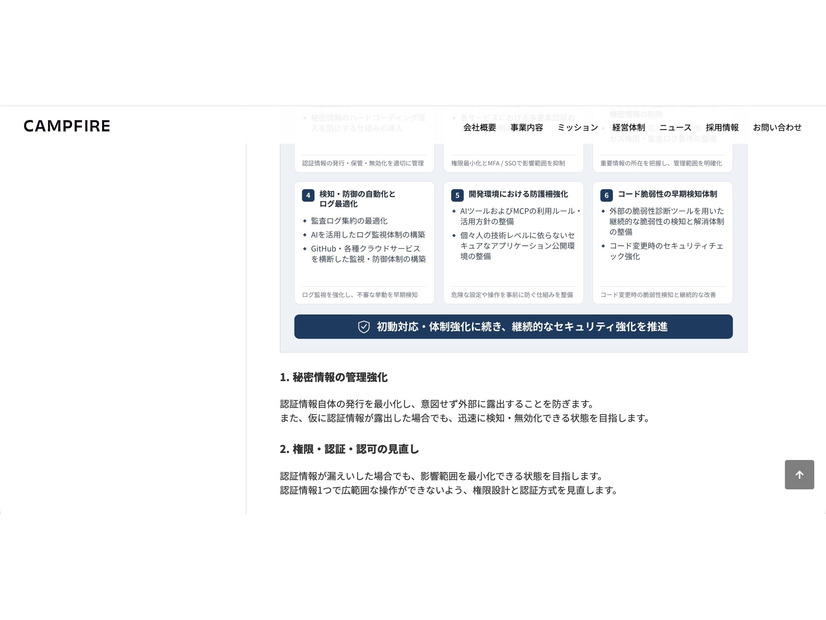826x620 pixels.
Task: Click footer text 認証情報の発行・保管・無効化
Action: 363,163
